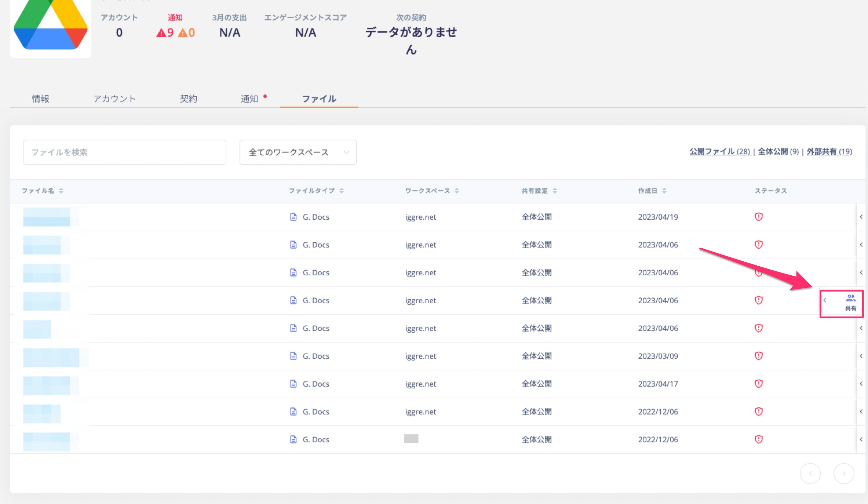Expand actions chevron on 2023/04/19 row
868x504 pixels.
point(861,217)
